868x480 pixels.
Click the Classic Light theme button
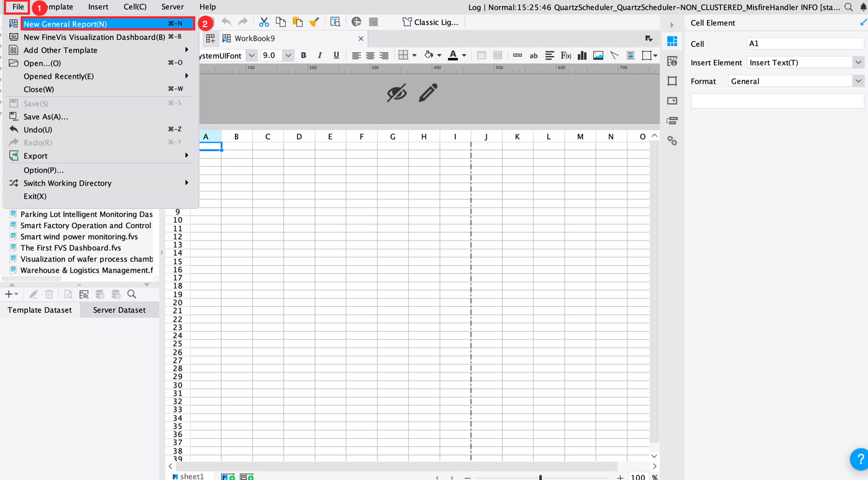(x=431, y=22)
